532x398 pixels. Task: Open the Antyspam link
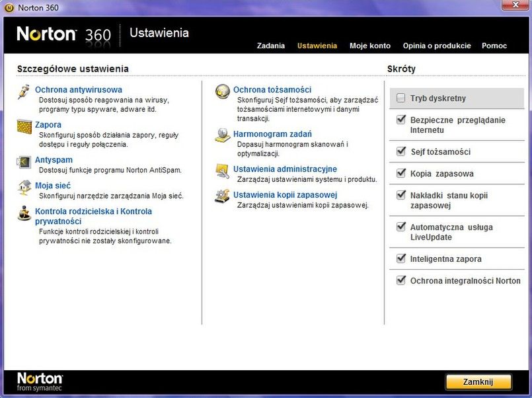tap(54, 159)
